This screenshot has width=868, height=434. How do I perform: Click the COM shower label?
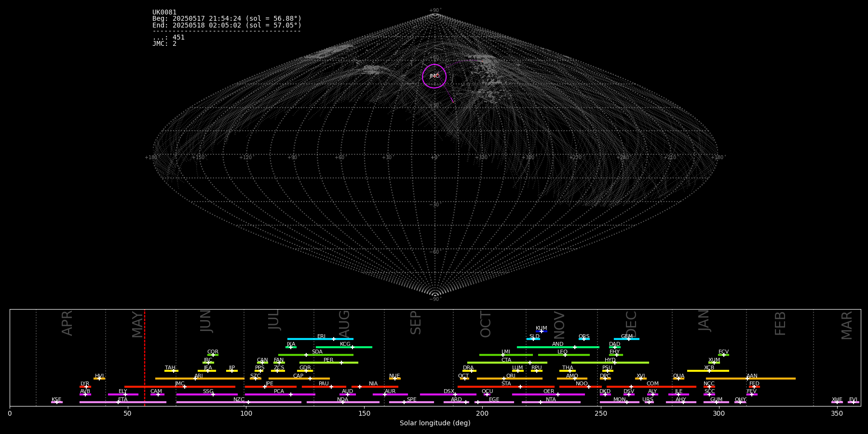(x=652, y=384)
